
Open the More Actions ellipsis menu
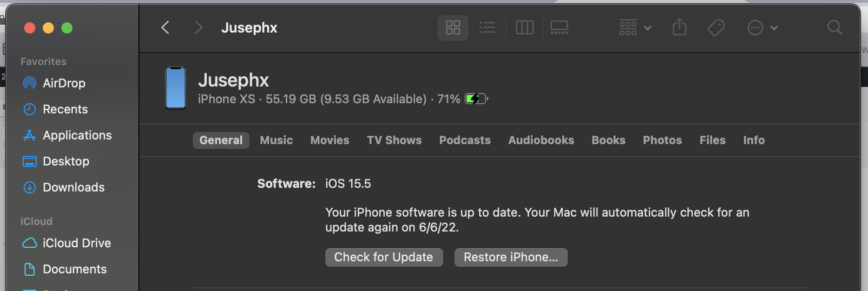pyautogui.click(x=762, y=28)
